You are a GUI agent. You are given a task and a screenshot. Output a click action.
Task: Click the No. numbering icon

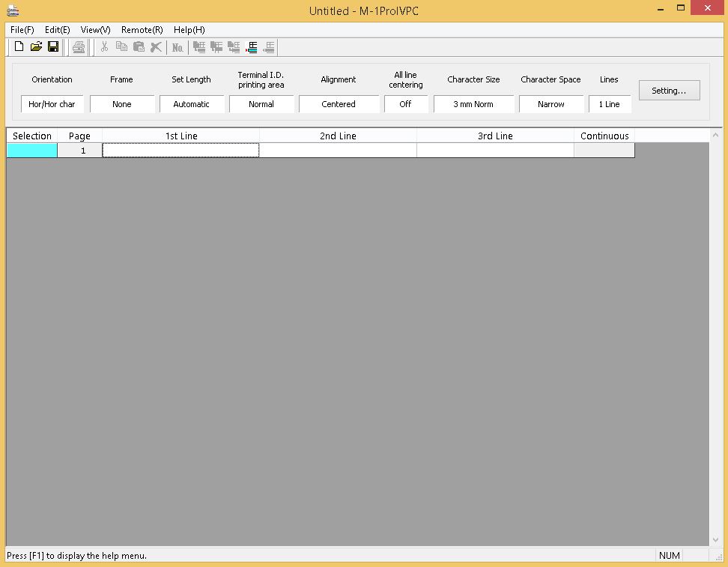pyautogui.click(x=178, y=47)
